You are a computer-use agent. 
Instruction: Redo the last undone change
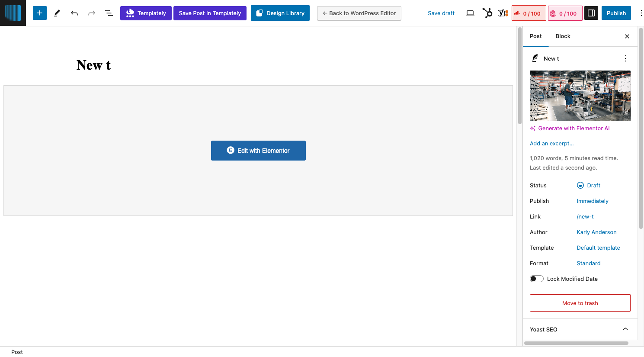[x=92, y=13]
